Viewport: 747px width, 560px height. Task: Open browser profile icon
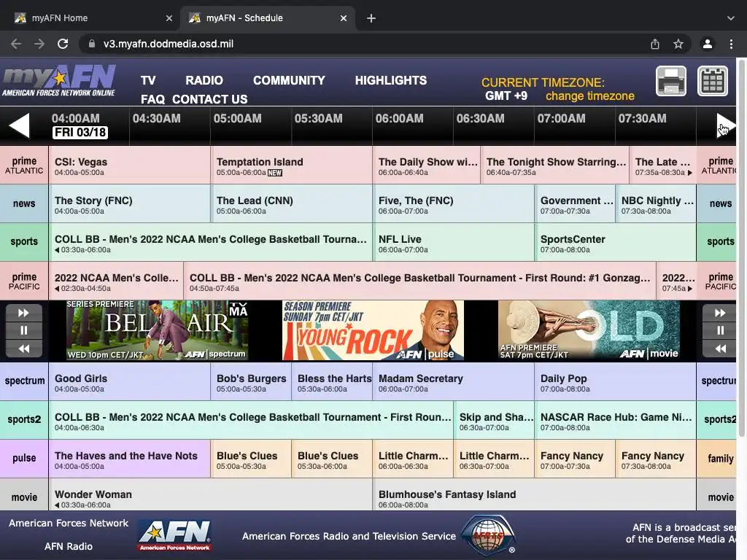click(708, 44)
